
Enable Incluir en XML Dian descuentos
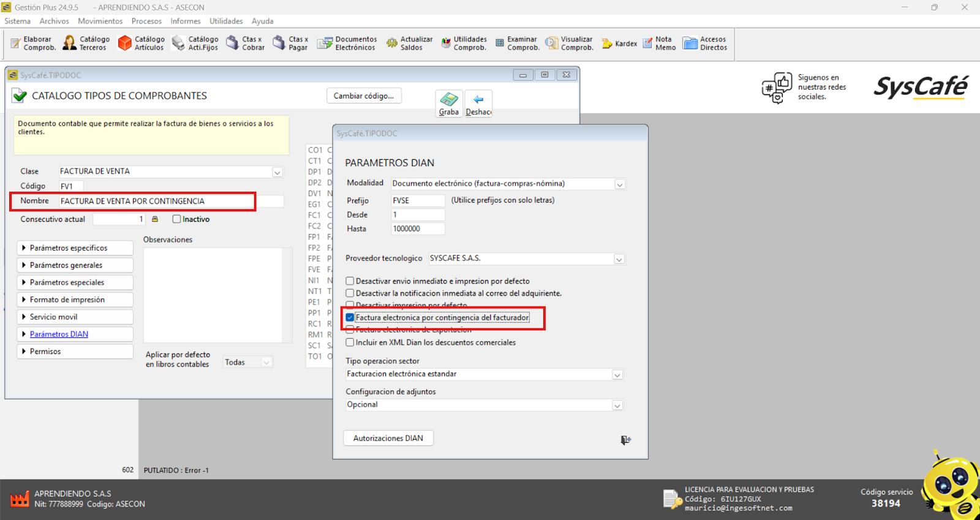click(350, 342)
